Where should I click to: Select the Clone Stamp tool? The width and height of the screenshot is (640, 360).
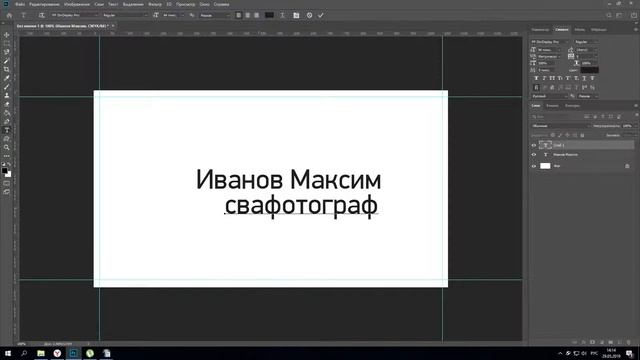point(7,95)
